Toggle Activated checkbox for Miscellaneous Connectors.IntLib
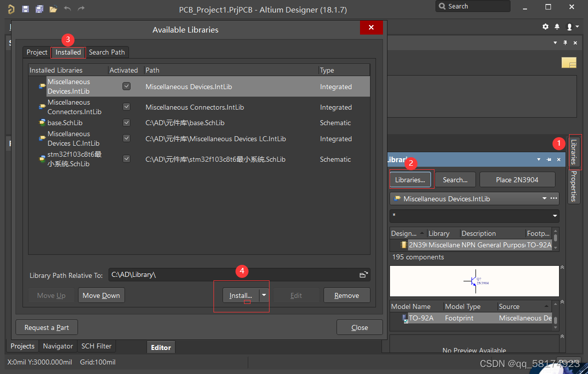Image resolution: width=588 pixels, height=374 pixels. coord(126,107)
